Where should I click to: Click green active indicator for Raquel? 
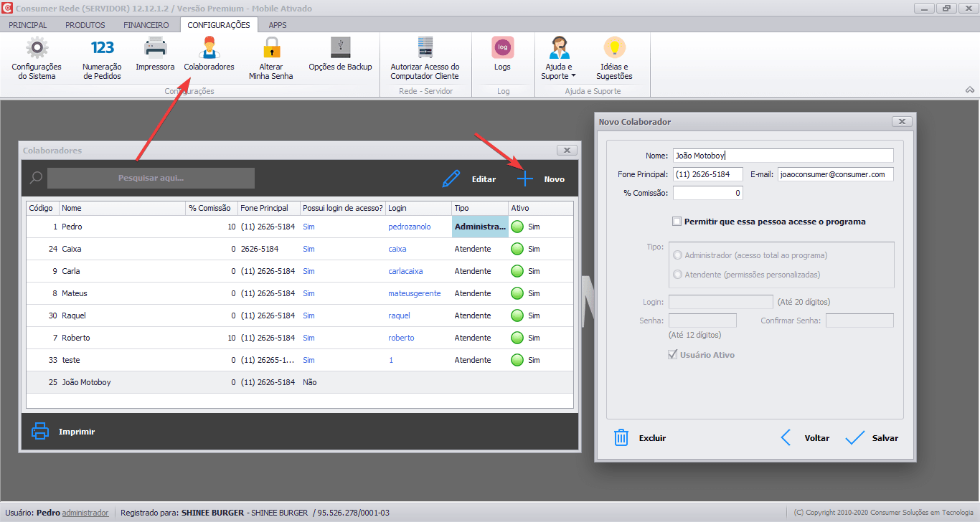coord(517,315)
